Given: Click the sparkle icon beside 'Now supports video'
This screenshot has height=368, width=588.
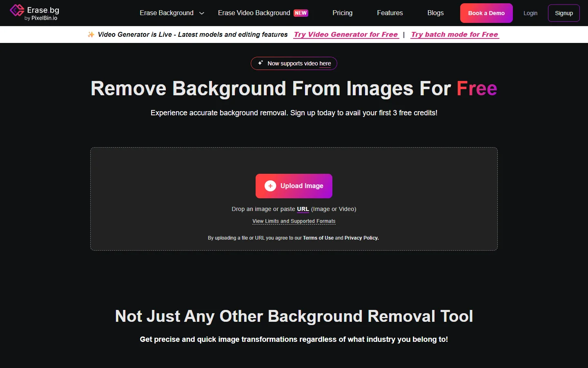Looking at the screenshot, I should tap(260, 63).
